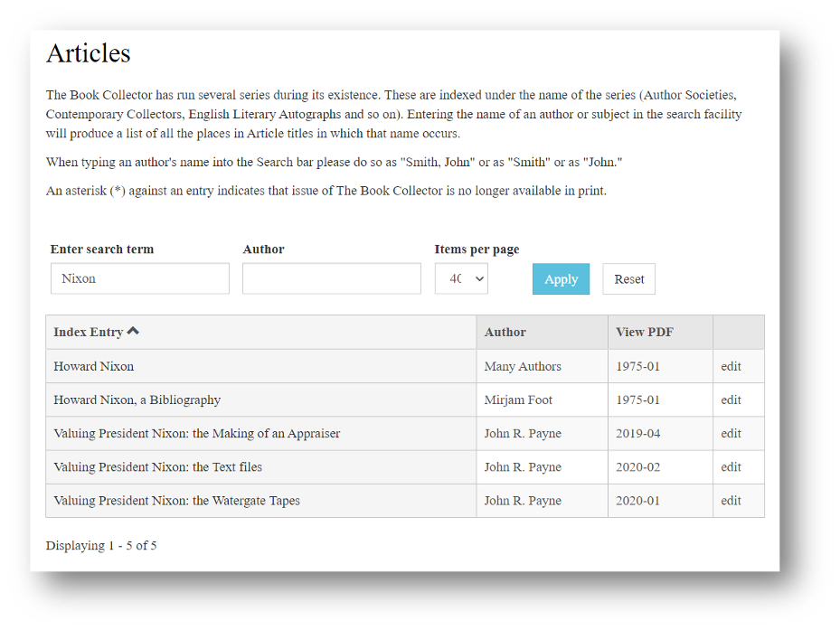Open 1975-01 PDF for Mirjam Foot row

point(637,400)
